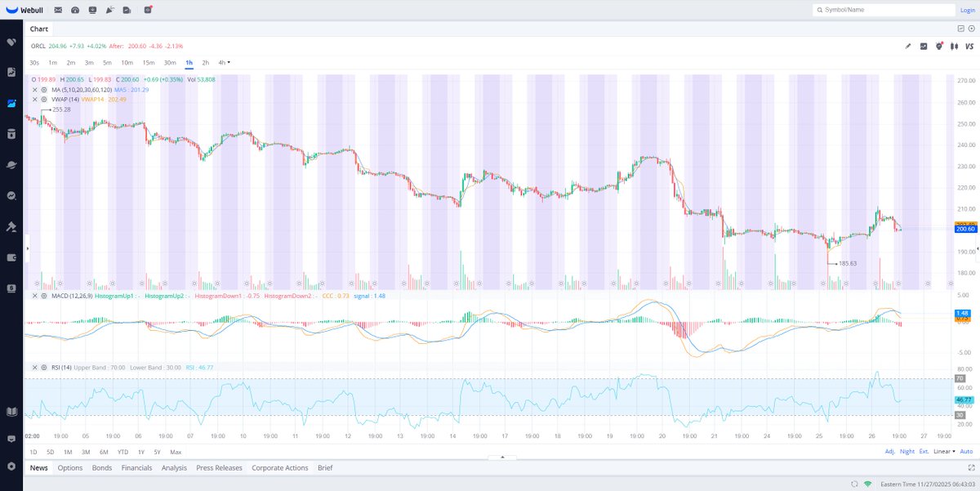Open the planet explore icon in left sidebar
This screenshot has height=491, width=980.
11,165
